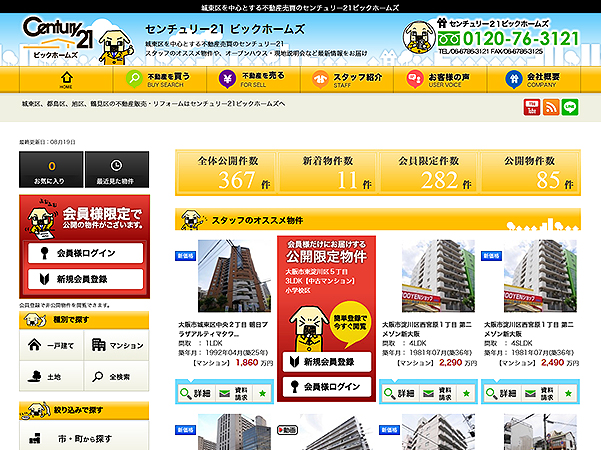
Task: Click the RSS feed icon
Action: pyautogui.click(x=551, y=107)
